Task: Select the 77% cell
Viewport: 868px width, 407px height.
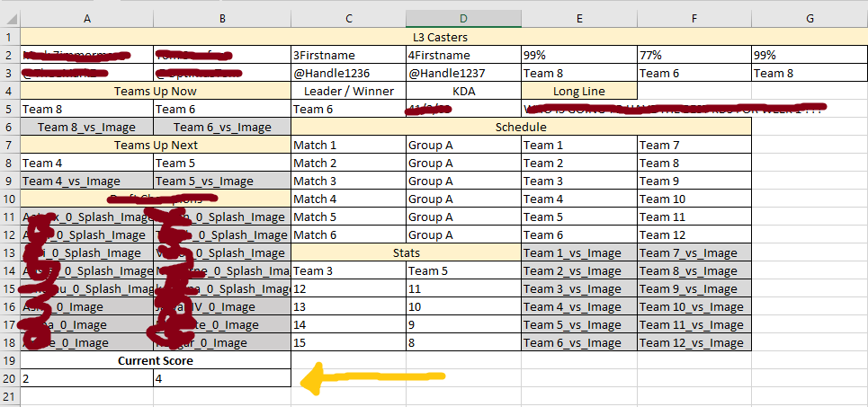Action: coord(694,56)
